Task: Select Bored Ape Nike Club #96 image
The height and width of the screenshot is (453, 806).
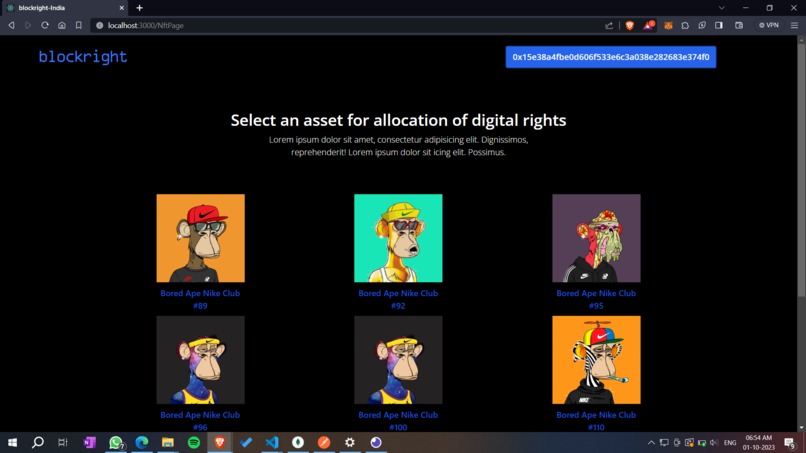Action: (200, 360)
